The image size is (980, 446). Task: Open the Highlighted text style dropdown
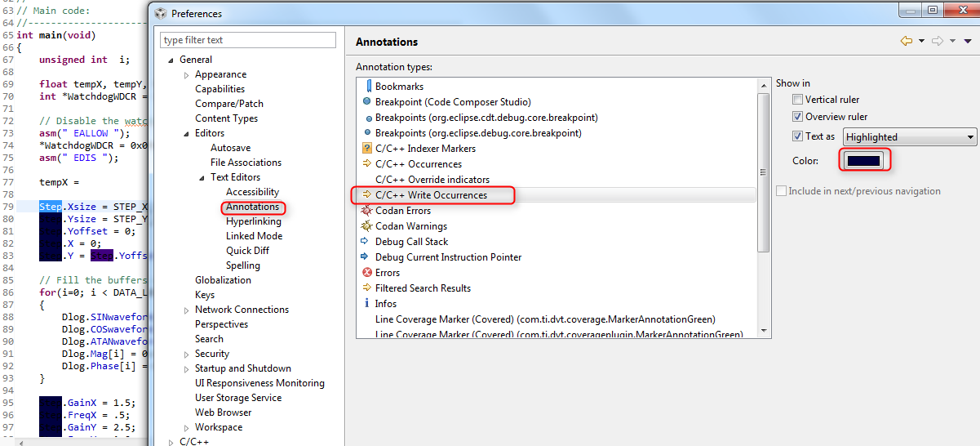click(x=911, y=137)
